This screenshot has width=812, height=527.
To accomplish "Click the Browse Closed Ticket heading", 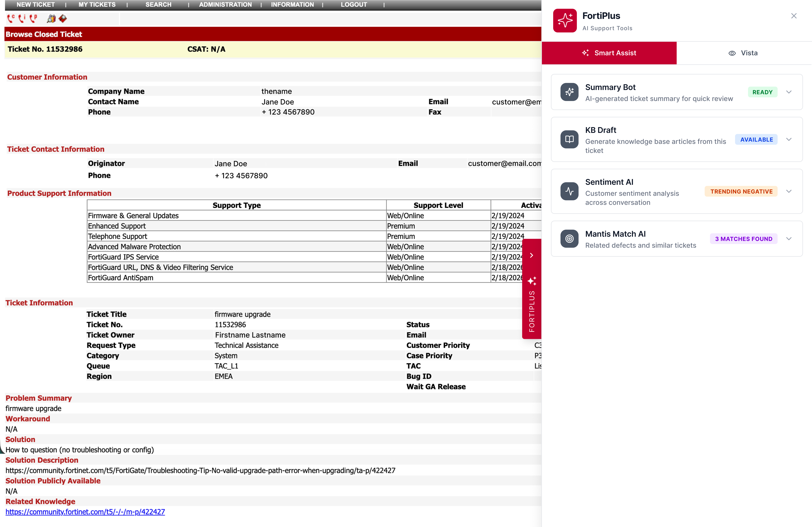I will (x=44, y=34).
